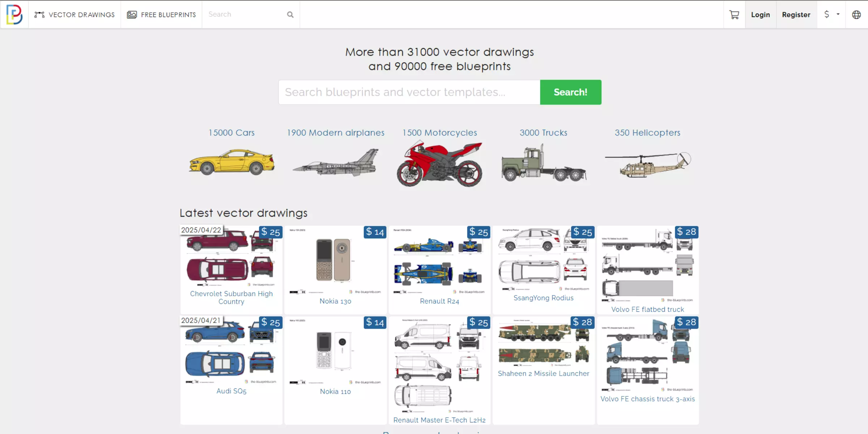Click the Register button
This screenshot has height=434, width=868.
(x=796, y=14)
